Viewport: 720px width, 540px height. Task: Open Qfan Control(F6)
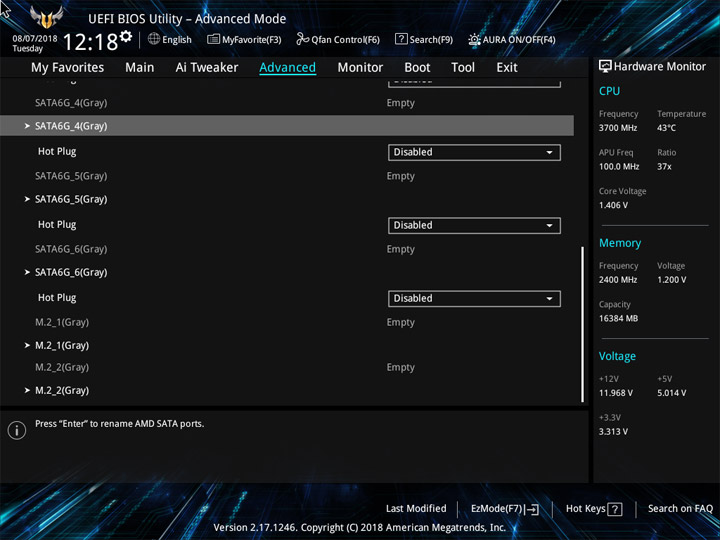click(338, 39)
